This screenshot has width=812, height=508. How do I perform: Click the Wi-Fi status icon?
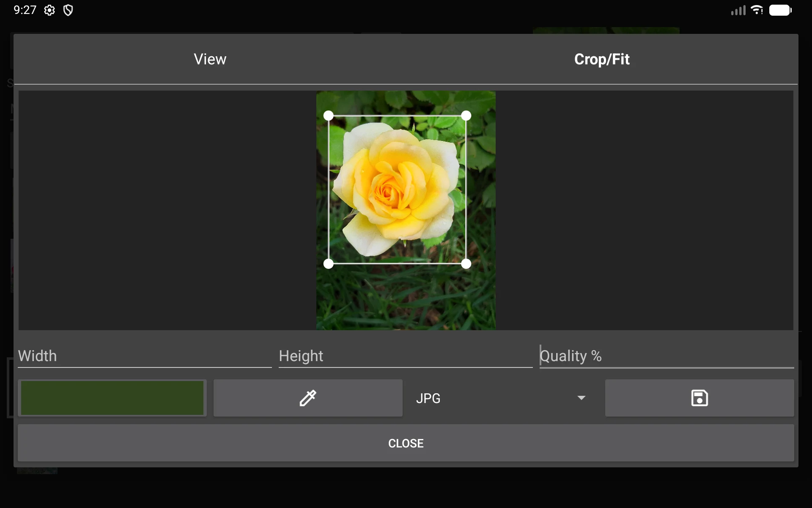pos(757,10)
